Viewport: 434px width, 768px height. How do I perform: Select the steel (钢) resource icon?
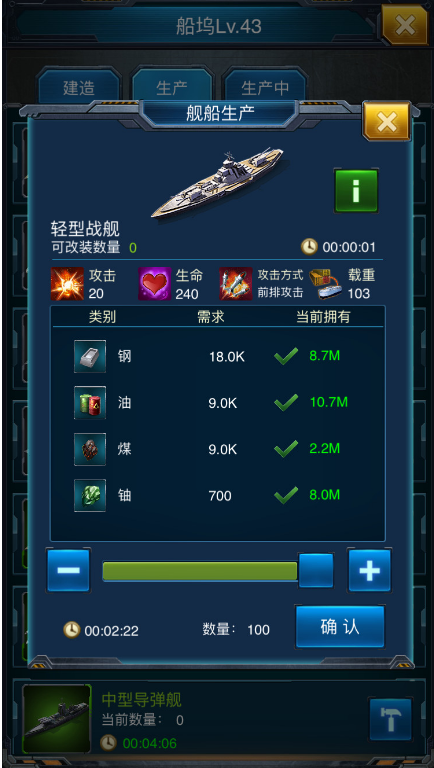90,357
